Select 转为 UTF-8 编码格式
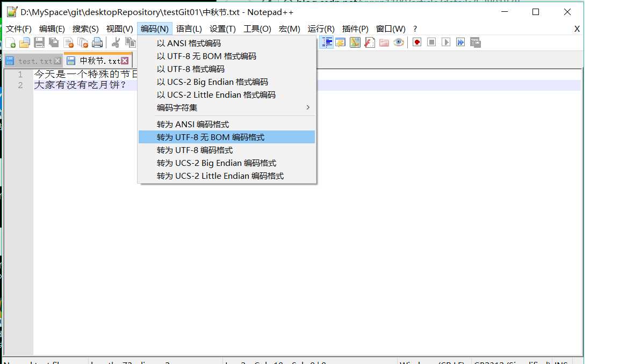The image size is (619, 364). [227, 150]
